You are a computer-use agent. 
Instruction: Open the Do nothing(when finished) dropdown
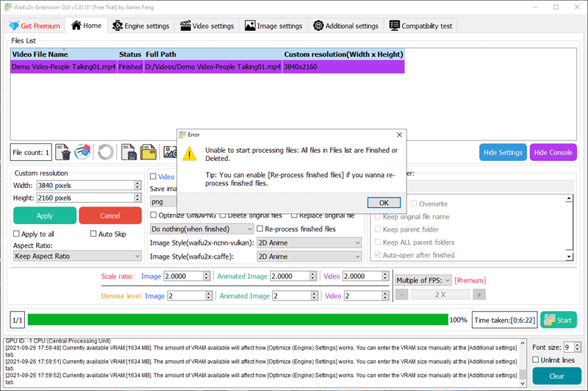pyautogui.click(x=202, y=229)
